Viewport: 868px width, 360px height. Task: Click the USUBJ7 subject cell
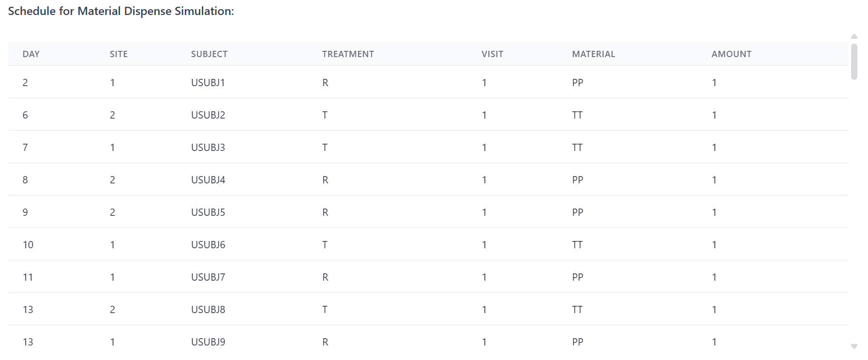click(208, 277)
